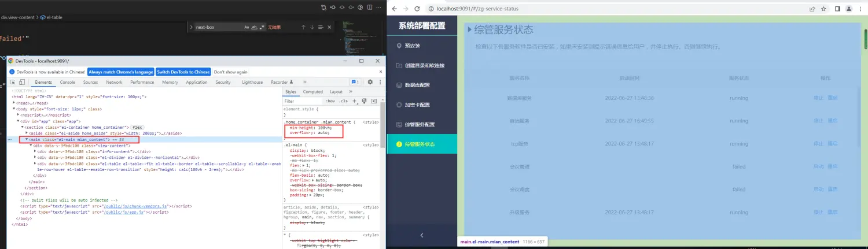Click Switch DevTools to Chinese button

(x=183, y=72)
